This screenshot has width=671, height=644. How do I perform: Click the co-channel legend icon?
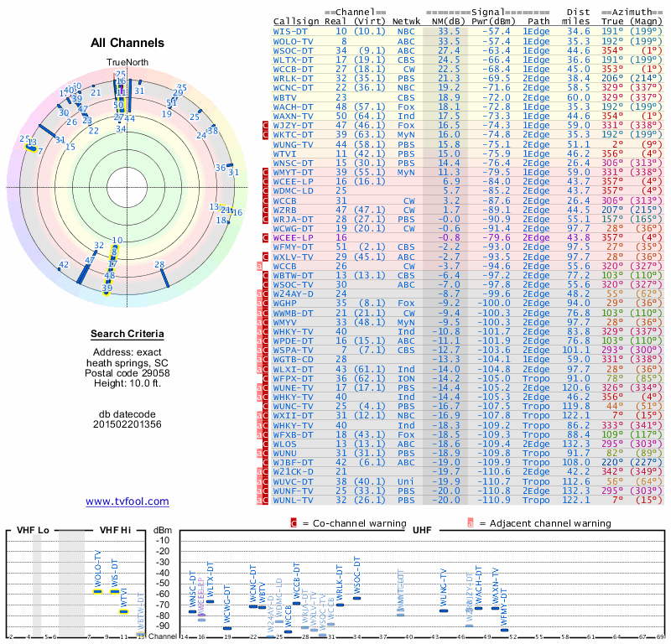294,523
